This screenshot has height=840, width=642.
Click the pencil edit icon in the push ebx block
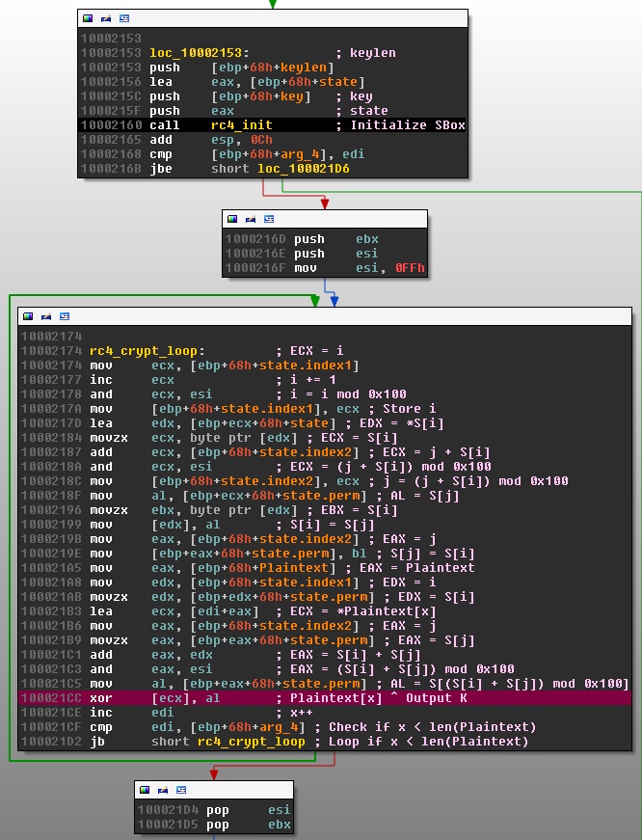[251, 219]
